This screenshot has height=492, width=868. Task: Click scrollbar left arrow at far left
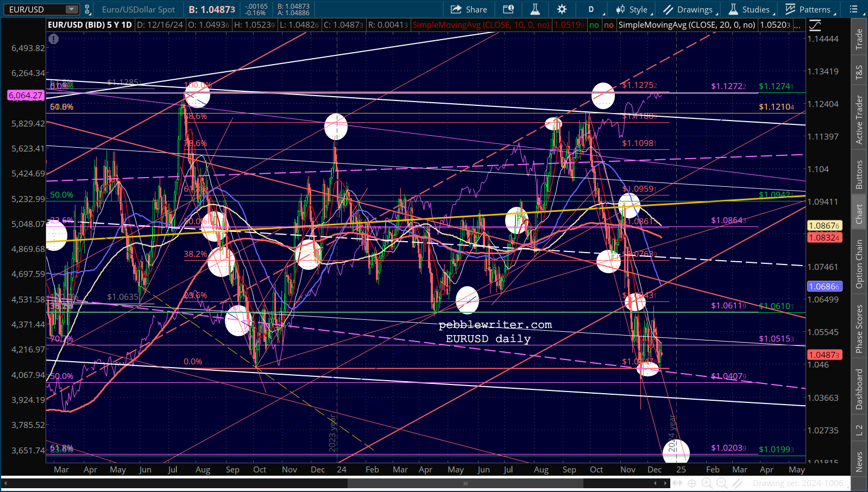(6, 483)
